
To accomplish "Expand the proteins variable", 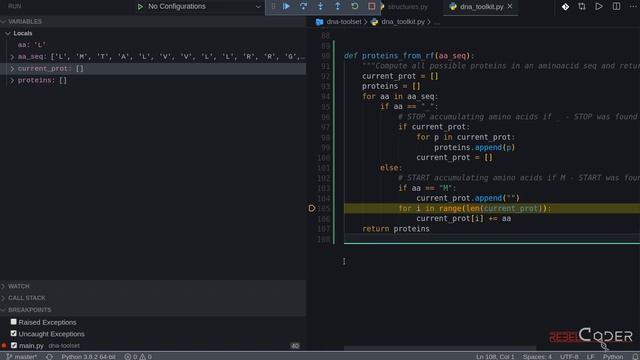I will pyautogui.click(x=12, y=80).
